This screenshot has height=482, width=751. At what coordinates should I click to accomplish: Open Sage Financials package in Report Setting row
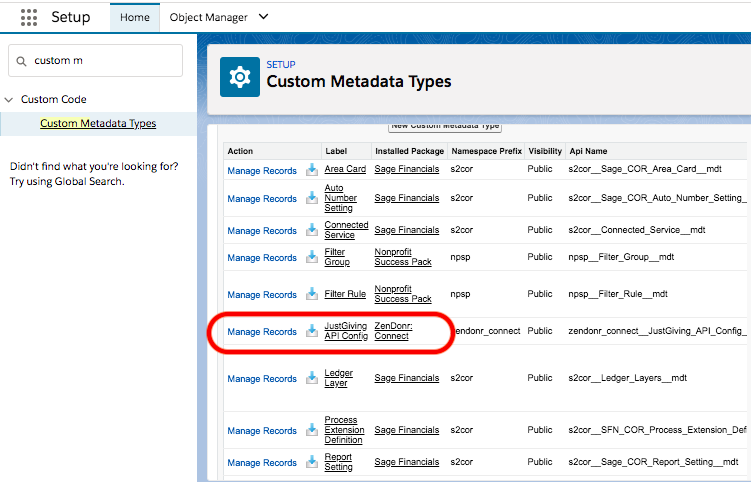click(x=407, y=462)
